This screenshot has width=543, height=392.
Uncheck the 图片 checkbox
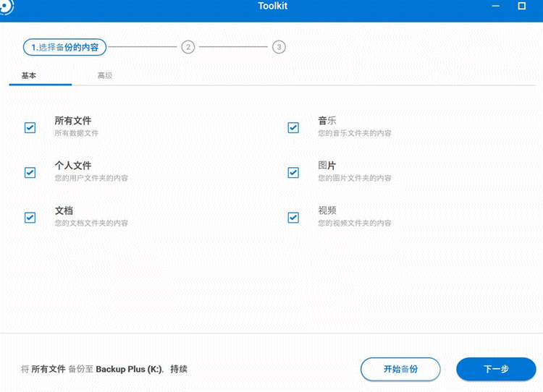pyautogui.click(x=293, y=172)
